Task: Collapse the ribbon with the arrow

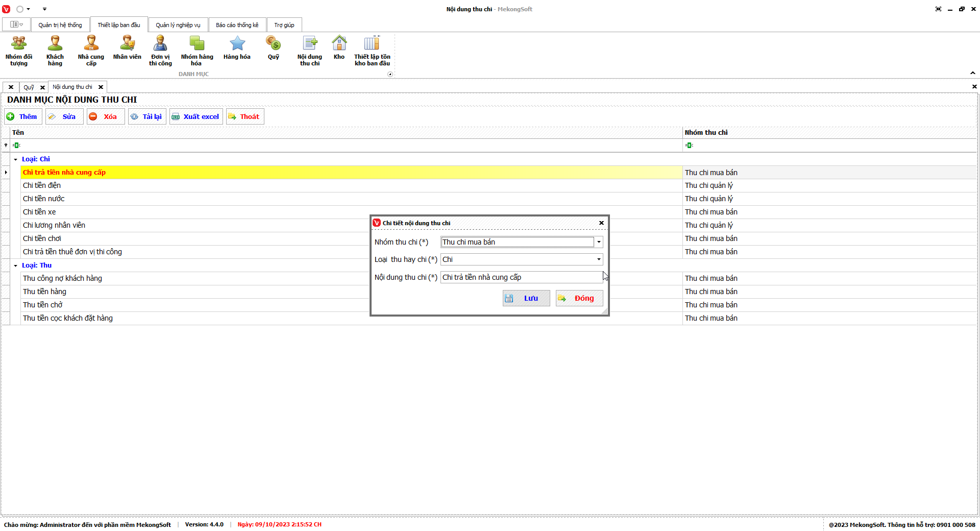Action: pos(973,74)
